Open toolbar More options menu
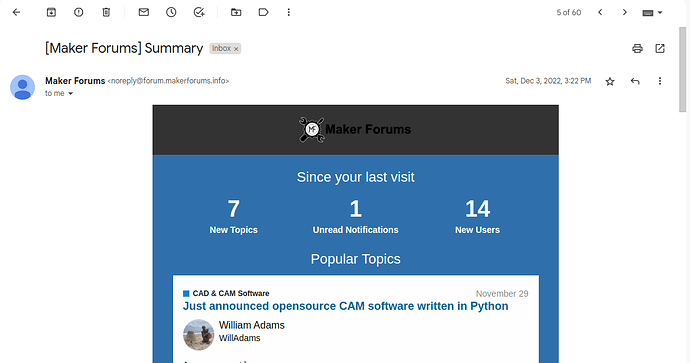The height and width of the screenshot is (363, 690). click(289, 12)
